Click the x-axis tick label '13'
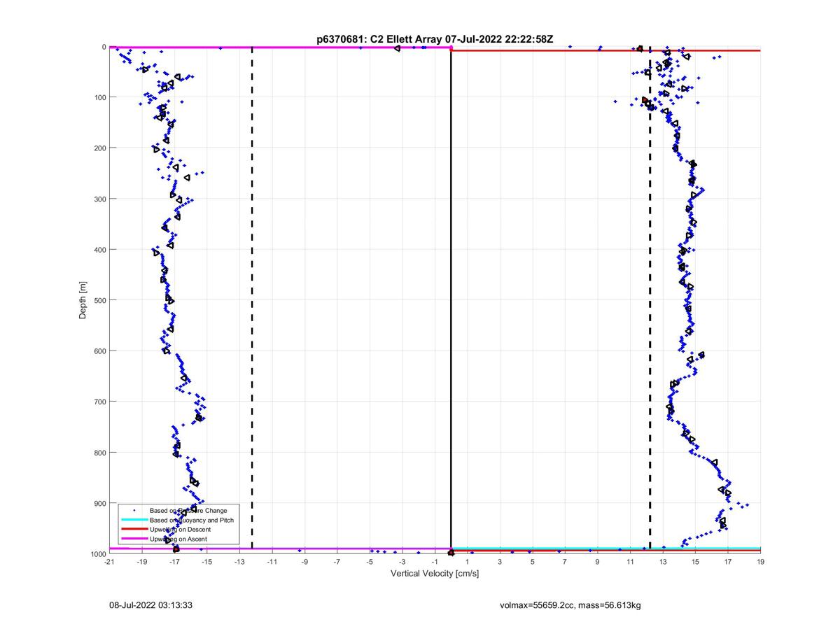840x622 pixels. click(662, 562)
